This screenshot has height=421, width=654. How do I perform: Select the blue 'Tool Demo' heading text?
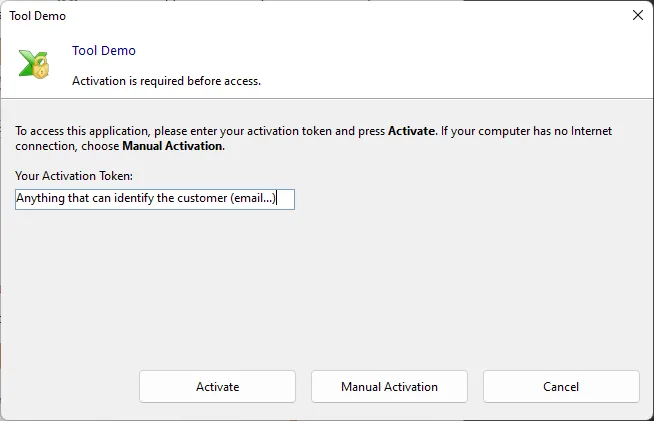(104, 50)
